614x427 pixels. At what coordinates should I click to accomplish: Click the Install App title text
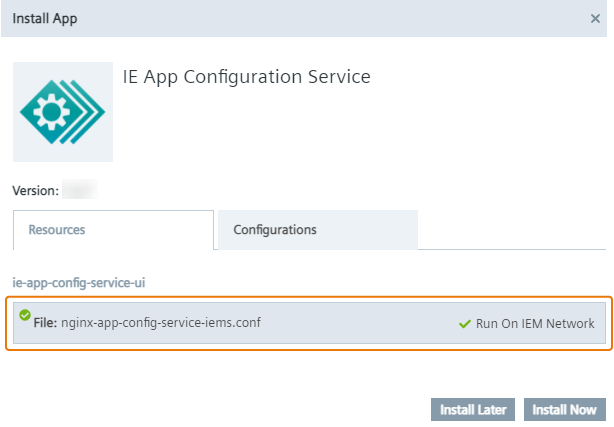[x=44, y=18]
